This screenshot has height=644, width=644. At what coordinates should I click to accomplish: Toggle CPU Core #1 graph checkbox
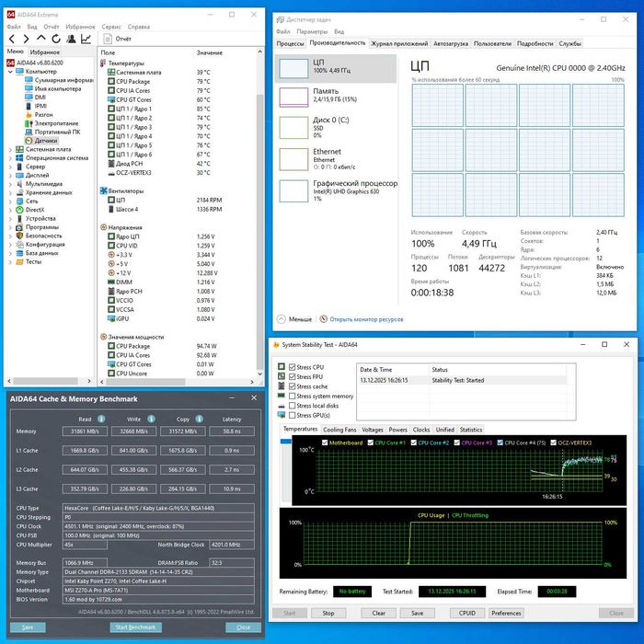point(371,443)
